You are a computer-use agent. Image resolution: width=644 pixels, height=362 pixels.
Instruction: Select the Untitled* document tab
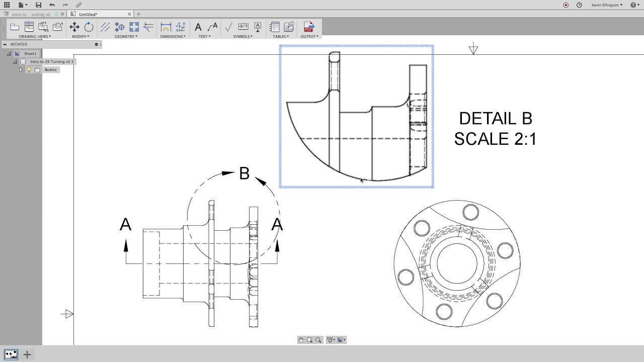(101, 14)
